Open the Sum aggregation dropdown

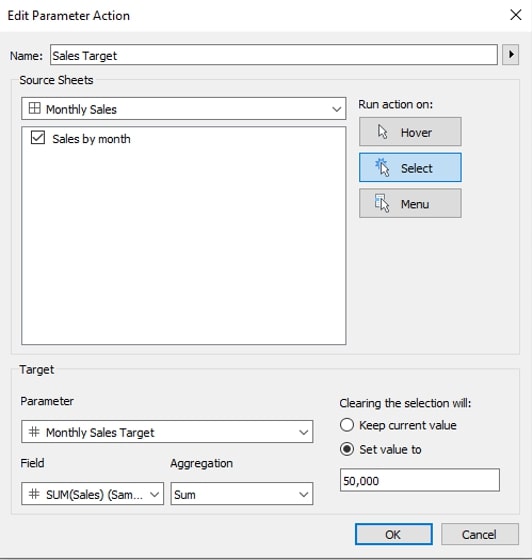pyautogui.click(x=242, y=494)
